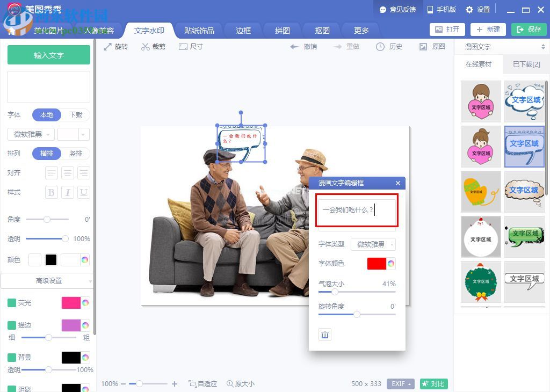Switch text arrangement to vertical (竖排)
550x392 pixels.
[76, 153]
